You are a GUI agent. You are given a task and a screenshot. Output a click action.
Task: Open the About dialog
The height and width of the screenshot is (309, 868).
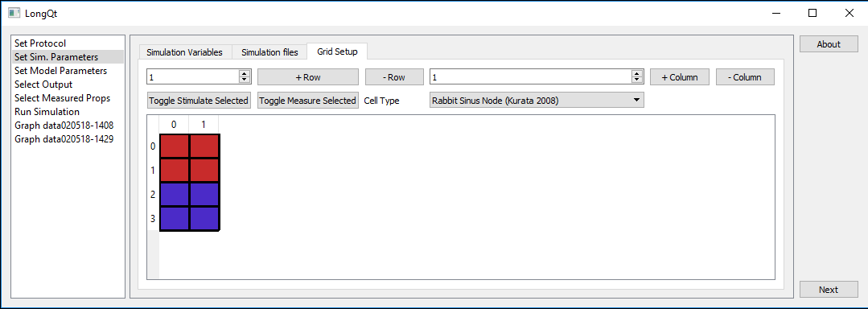pos(829,44)
